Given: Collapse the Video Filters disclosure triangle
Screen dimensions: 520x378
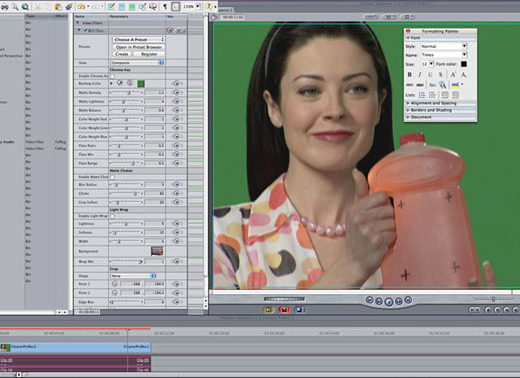Looking at the screenshot, I should tap(78, 23).
